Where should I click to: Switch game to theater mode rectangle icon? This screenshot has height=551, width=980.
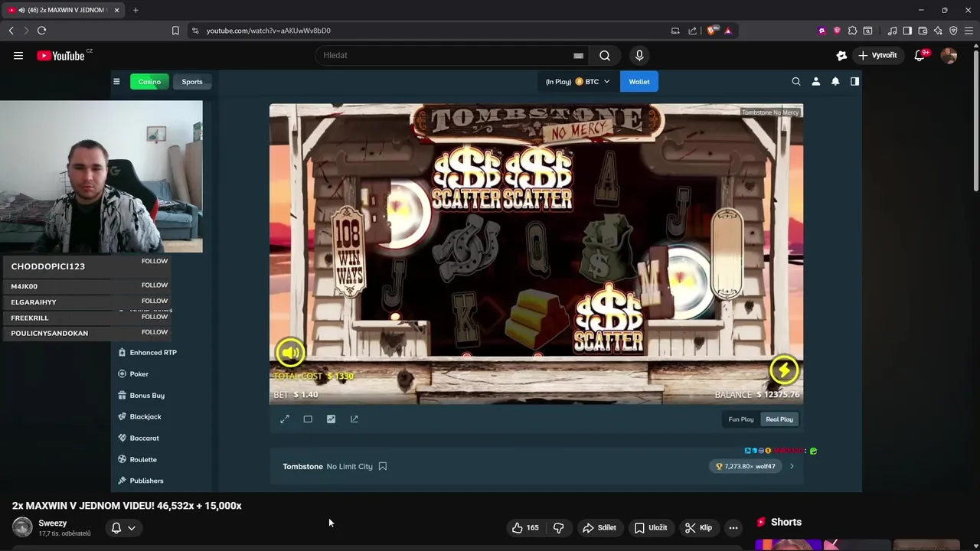[308, 419]
